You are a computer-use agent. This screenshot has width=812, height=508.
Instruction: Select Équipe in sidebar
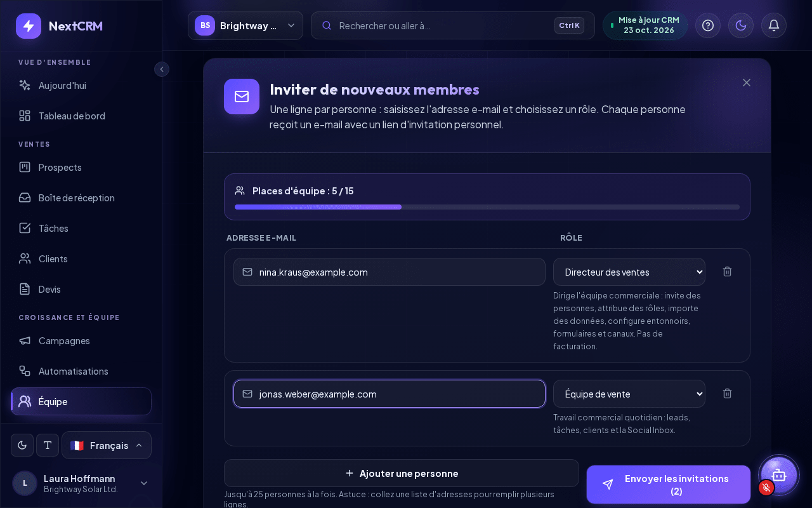81,401
